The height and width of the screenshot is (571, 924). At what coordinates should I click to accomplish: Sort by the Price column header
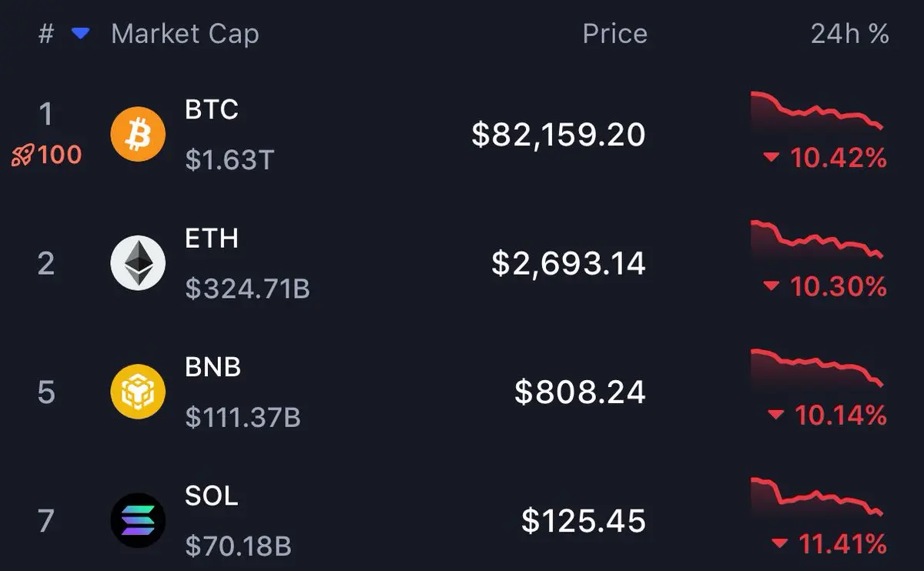[x=614, y=34]
